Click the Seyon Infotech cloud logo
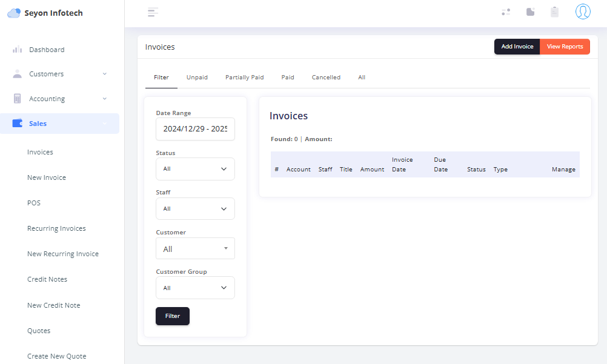Viewport: 607px width, 364px height. (14, 13)
